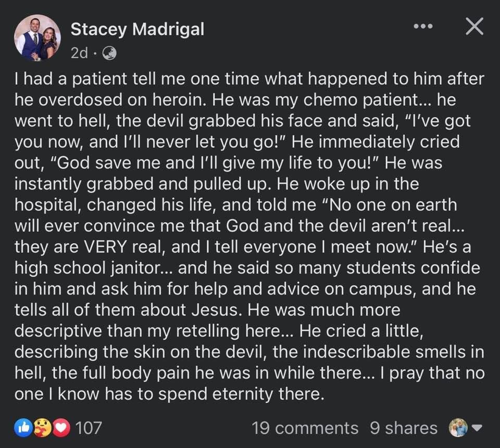Viewport: 500px width, 448px height.
Task: Click the globe public audience icon
Action: coord(109,53)
